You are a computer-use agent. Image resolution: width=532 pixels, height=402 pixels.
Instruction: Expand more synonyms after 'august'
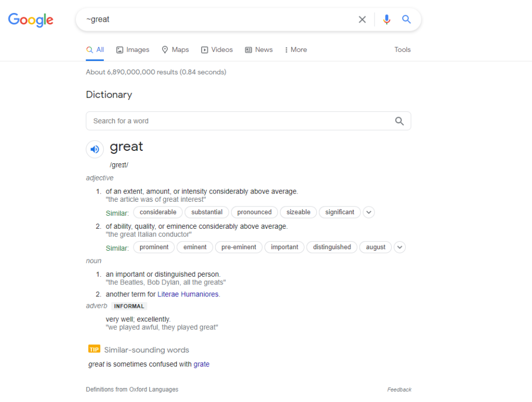(400, 248)
